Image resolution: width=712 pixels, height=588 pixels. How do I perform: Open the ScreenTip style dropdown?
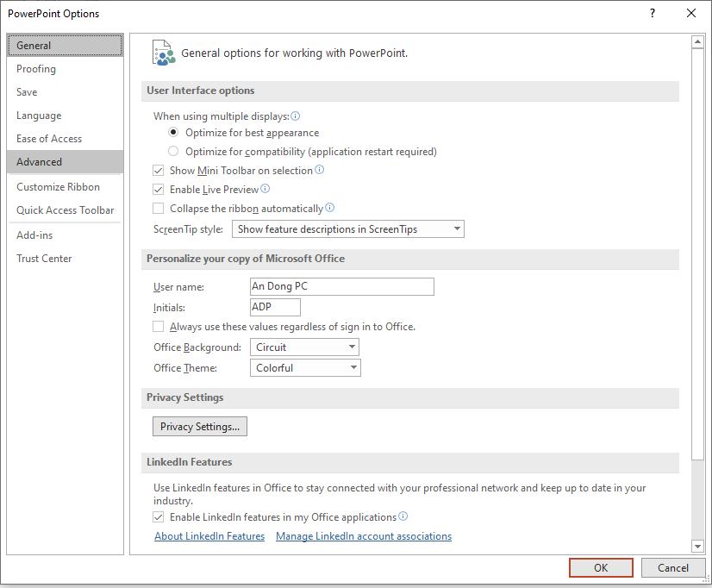point(348,229)
